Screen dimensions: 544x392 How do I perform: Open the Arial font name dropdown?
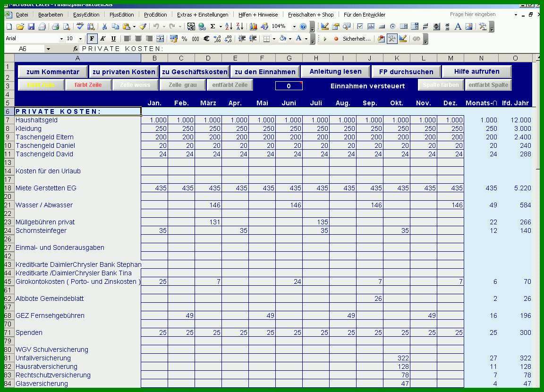tap(61, 39)
